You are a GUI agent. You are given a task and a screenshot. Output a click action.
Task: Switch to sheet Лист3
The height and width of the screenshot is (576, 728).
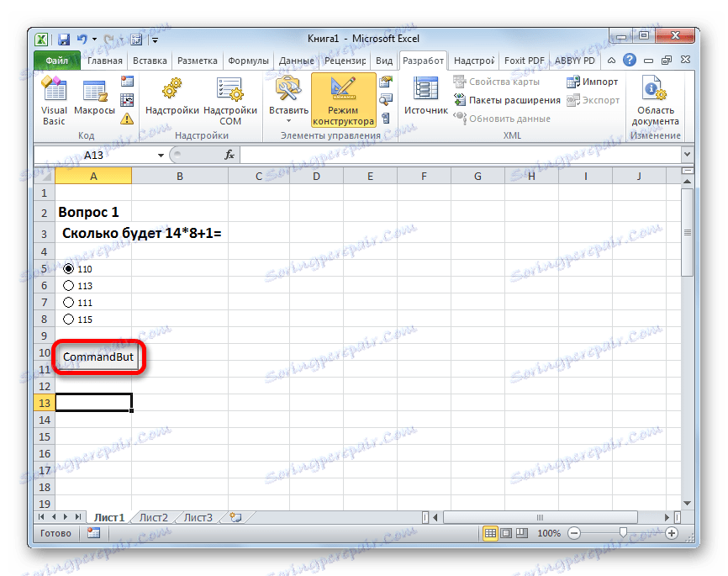[x=198, y=517]
